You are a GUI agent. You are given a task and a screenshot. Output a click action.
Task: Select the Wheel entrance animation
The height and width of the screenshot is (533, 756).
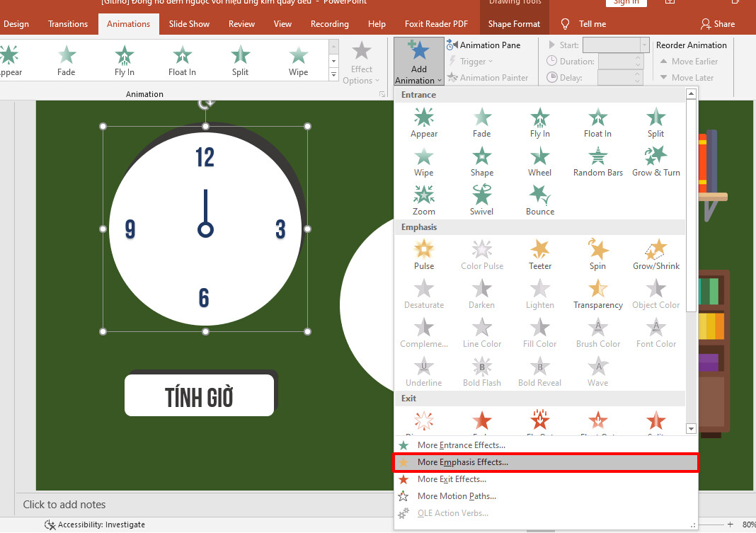(539, 162)
